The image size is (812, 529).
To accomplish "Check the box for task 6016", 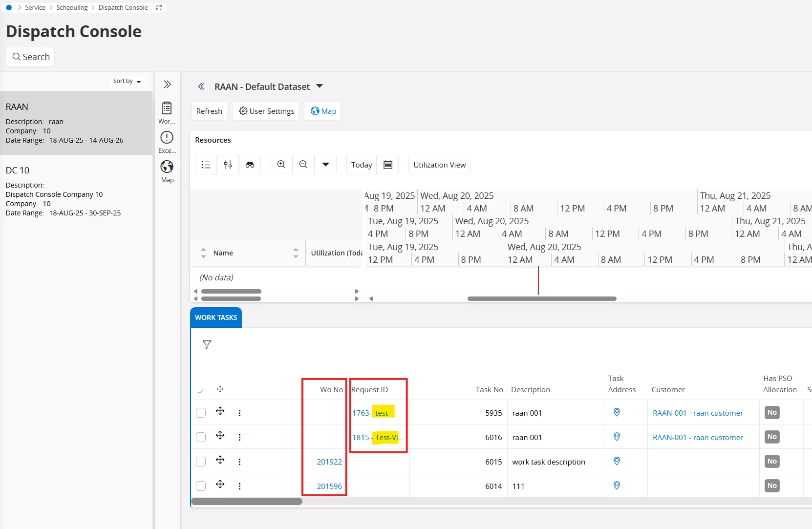I will 201,437.
